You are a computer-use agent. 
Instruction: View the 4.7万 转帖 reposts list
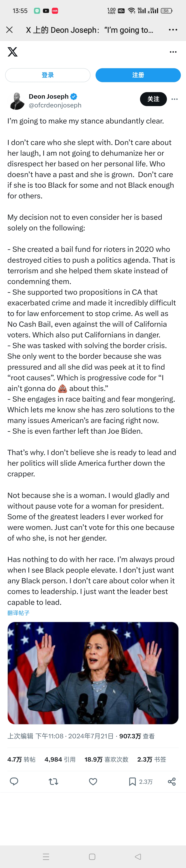[x=22, y=759]
